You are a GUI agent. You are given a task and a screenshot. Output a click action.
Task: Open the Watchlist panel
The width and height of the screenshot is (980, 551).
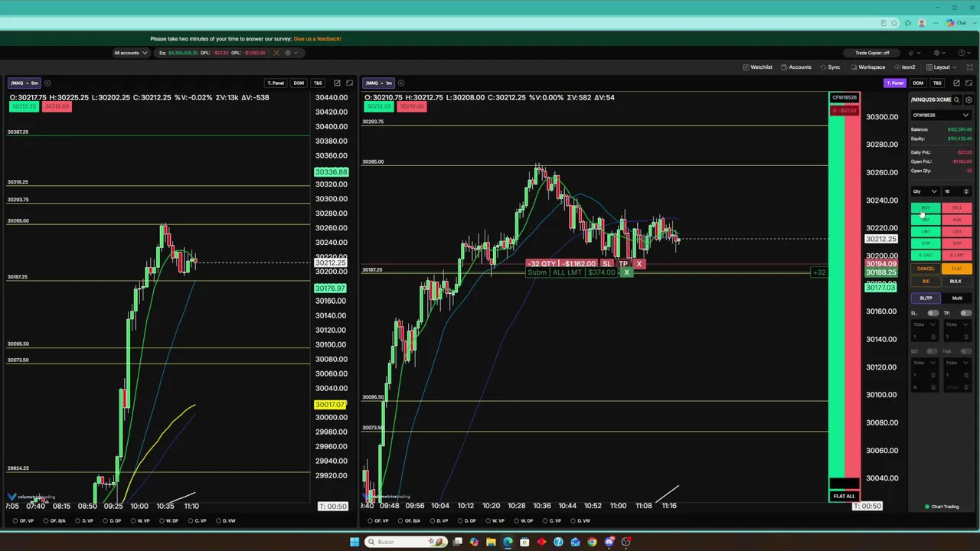pos(758,67)
